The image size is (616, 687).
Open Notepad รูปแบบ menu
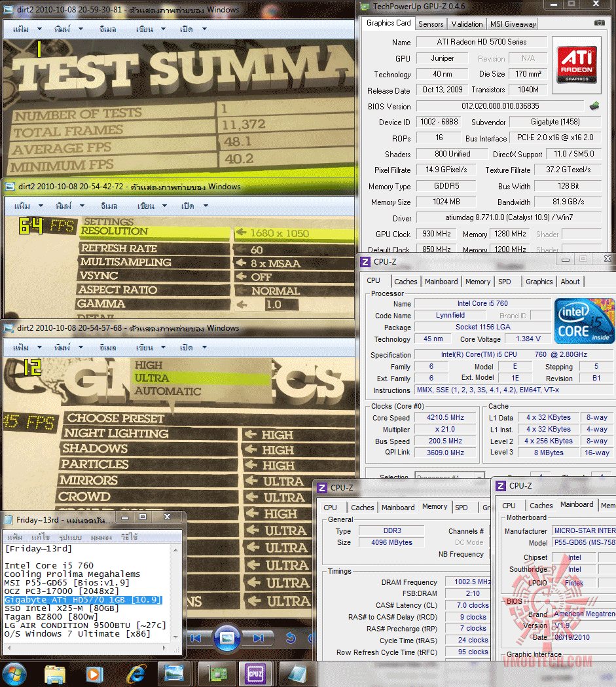[70, 537]
